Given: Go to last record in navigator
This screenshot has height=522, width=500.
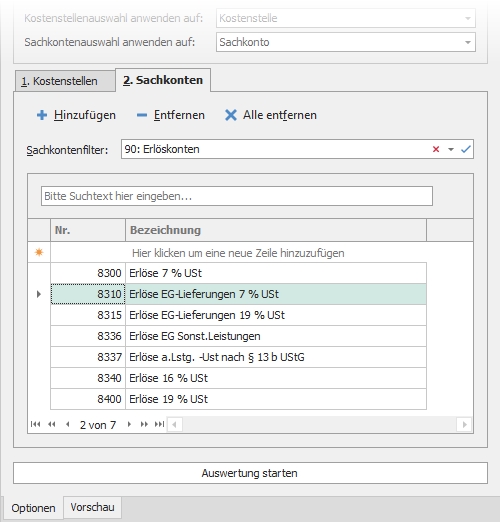Looking at the screenshot, I should coord(159,424).
